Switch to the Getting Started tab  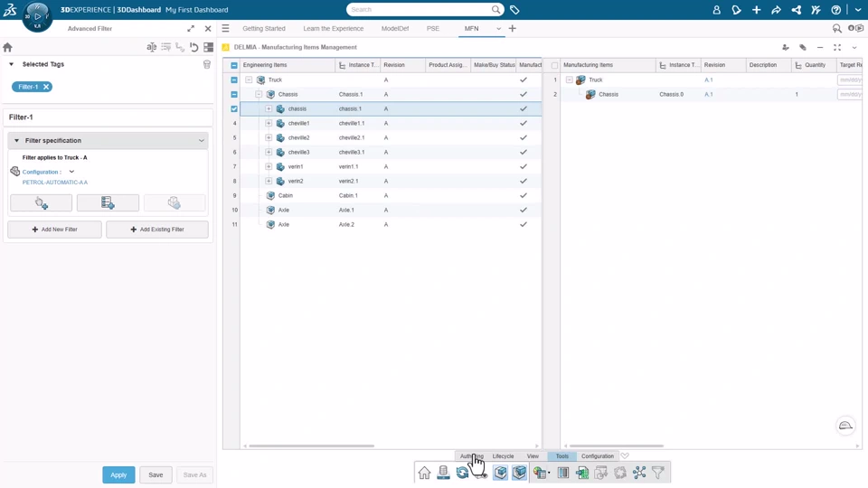pyautogui.click(x=264, y=28)
